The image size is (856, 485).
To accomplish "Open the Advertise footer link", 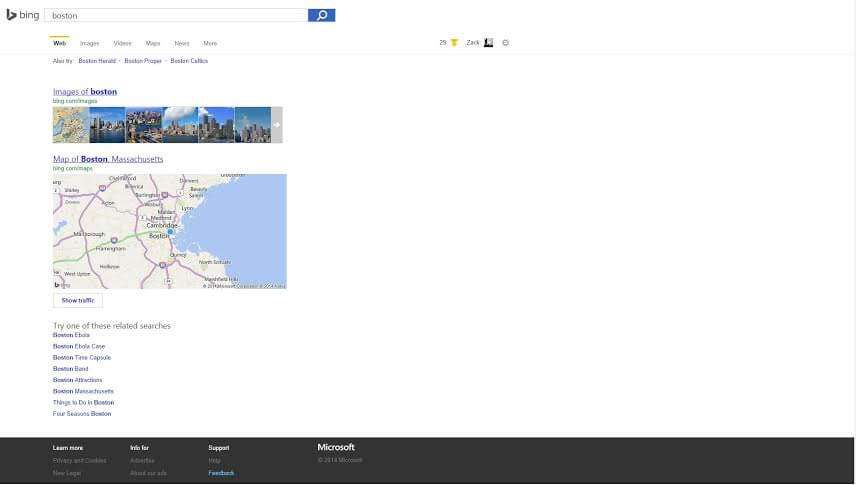I will pos(142,460).
